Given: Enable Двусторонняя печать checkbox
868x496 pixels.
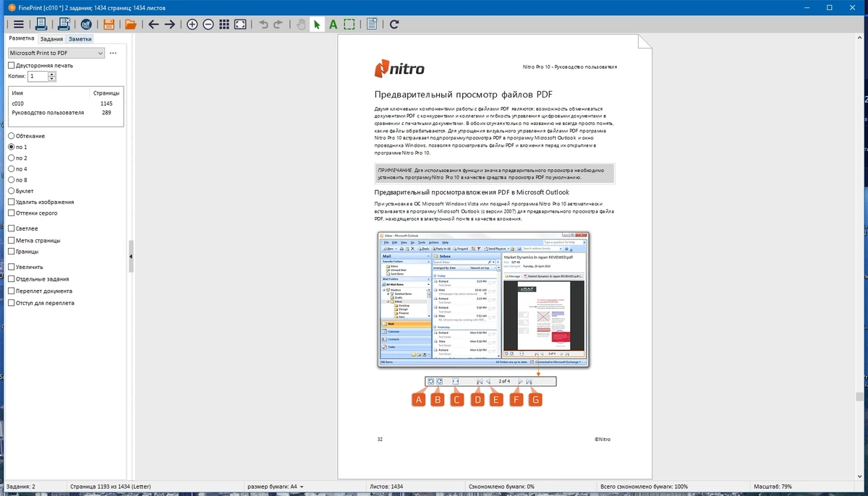Looking at the screenshot, I should click(x=11, y=65).
